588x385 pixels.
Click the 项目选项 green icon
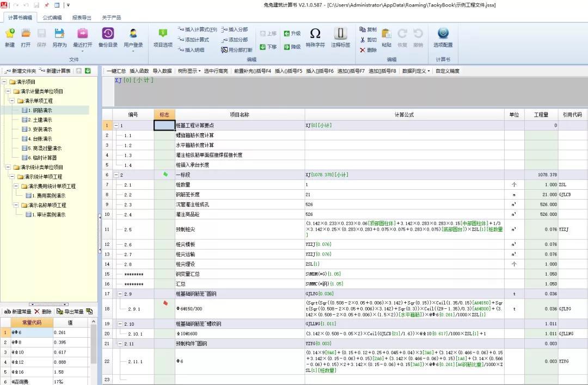coord(162,35)
